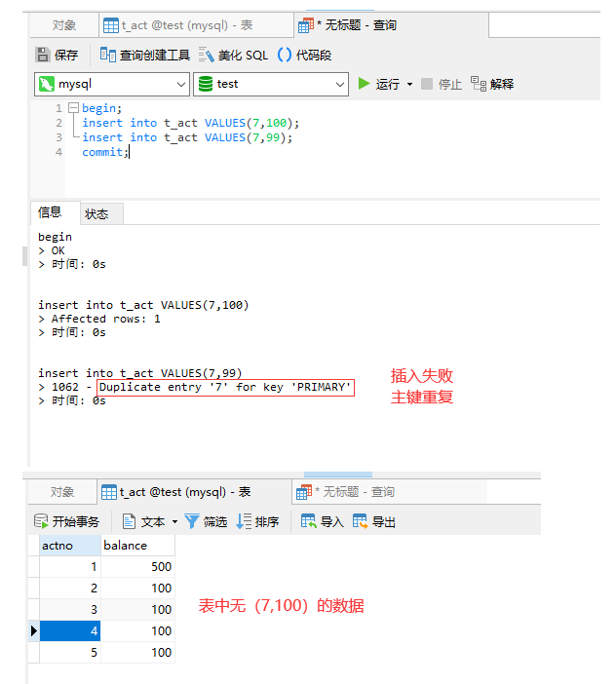Click the cell with actno 3
Screen dimensions: 616x684
[x=70, y=609]
